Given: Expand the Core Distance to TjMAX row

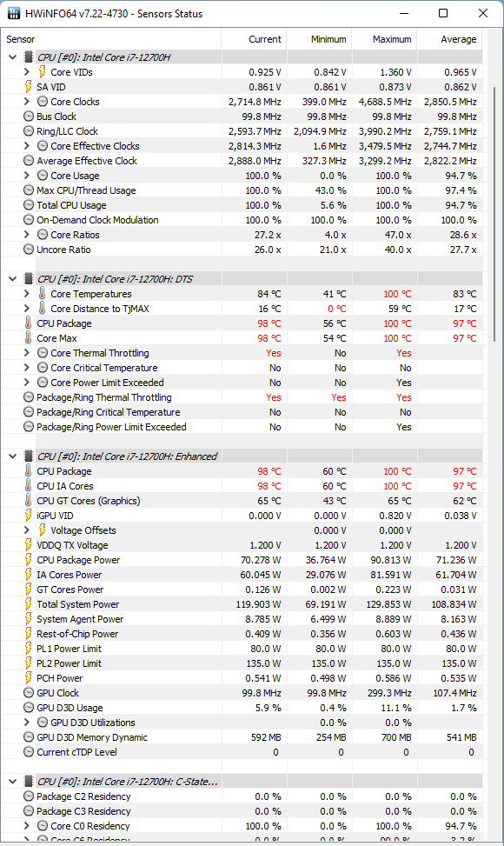Looking at the screenshot, I should (x=26, y=308).
